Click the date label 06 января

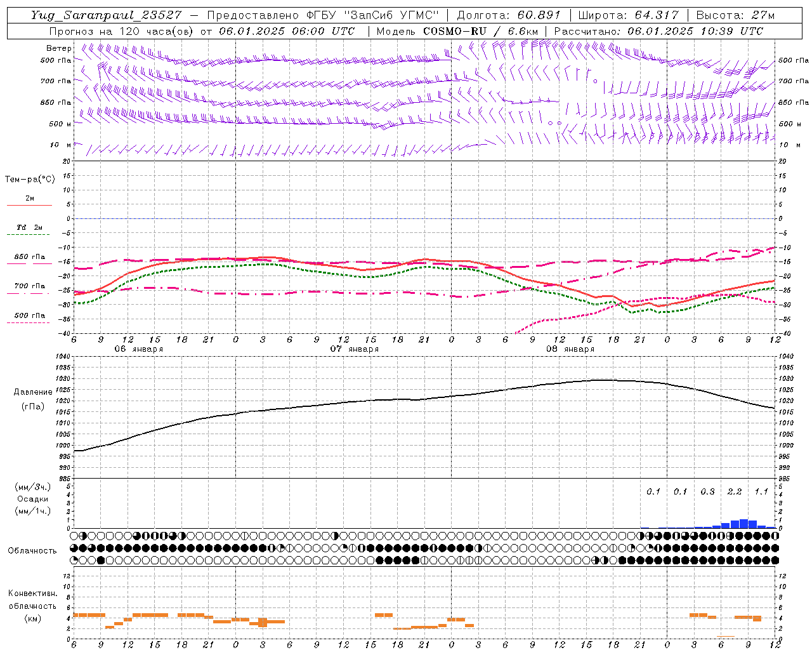138,349
